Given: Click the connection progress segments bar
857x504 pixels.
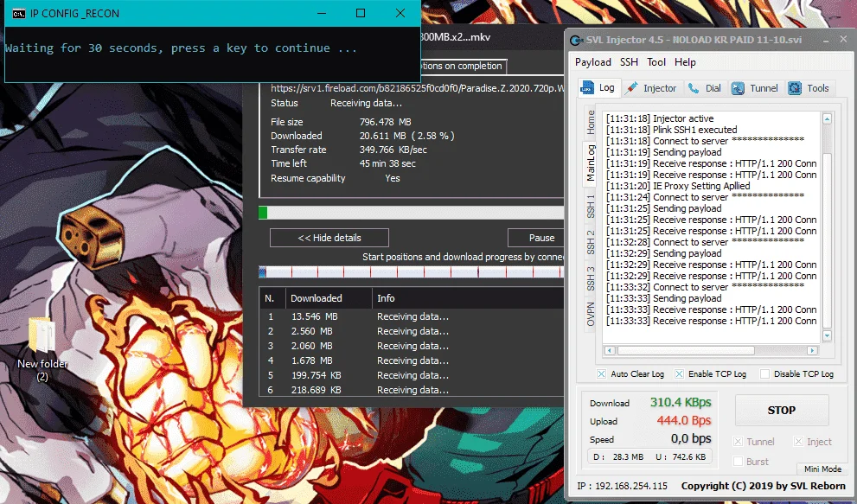Looking at the screenshot, I should pos(411,271).
